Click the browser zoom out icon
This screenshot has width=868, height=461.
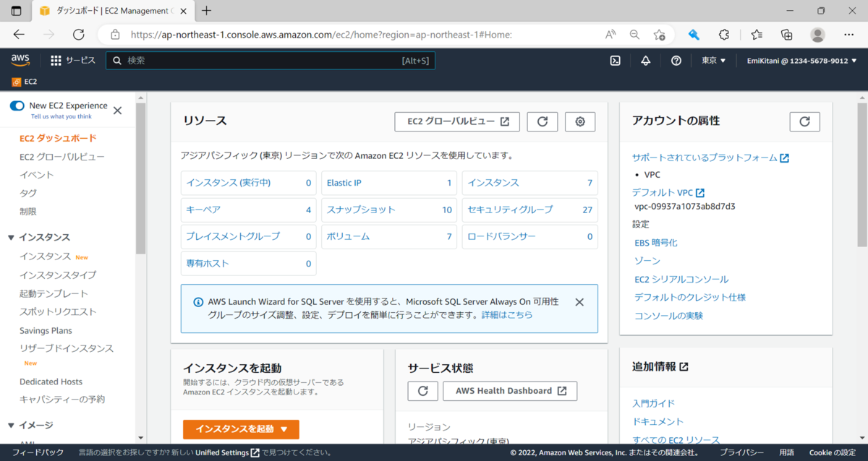click(x=634, y=35)
